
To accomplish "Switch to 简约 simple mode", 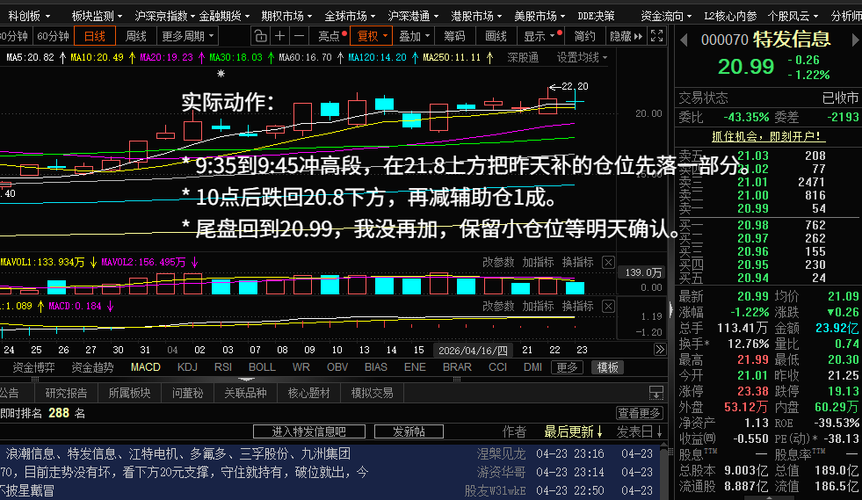I will [x=584, y=36].
